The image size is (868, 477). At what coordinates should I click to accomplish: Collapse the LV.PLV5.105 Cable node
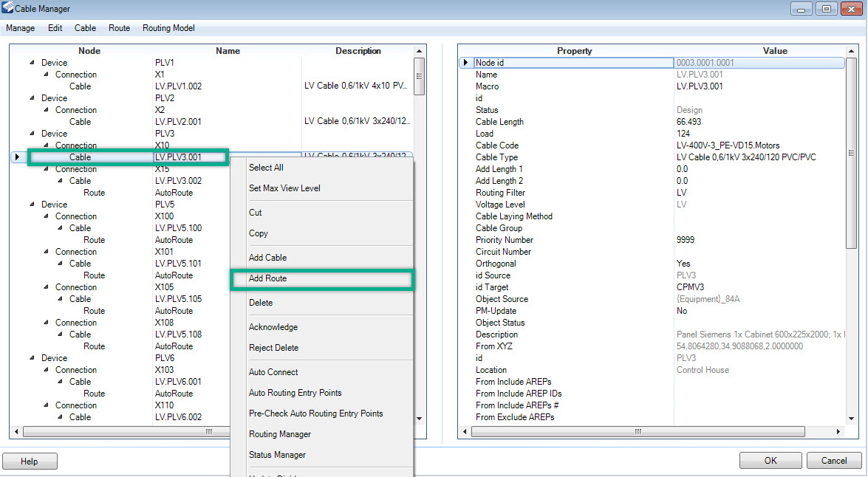[x=60, y=299]
